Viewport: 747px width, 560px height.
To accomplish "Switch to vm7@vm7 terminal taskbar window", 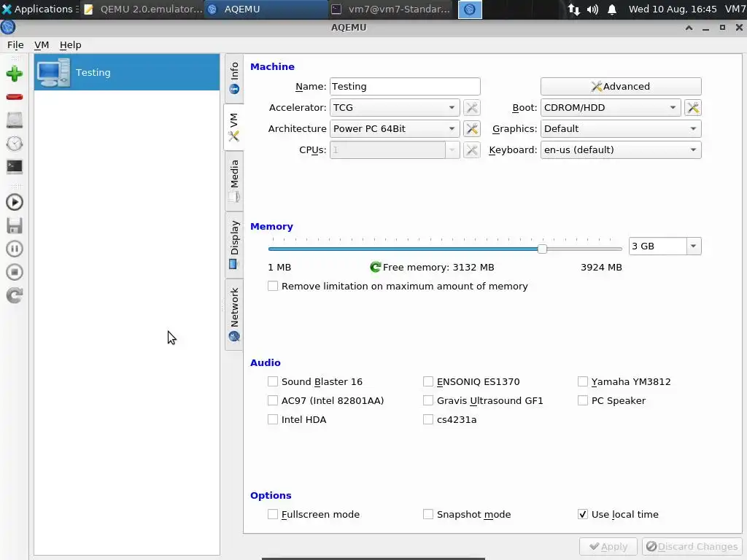I will click(391, 9).
